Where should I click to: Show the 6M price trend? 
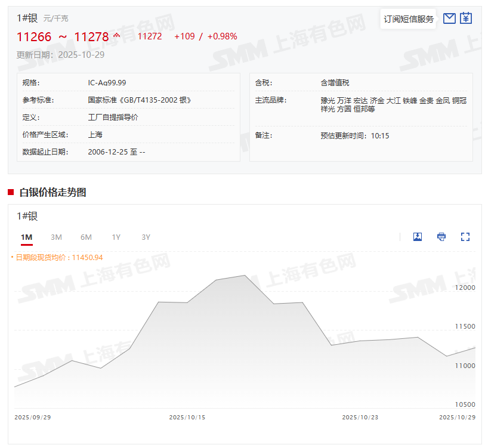(86, 237)
